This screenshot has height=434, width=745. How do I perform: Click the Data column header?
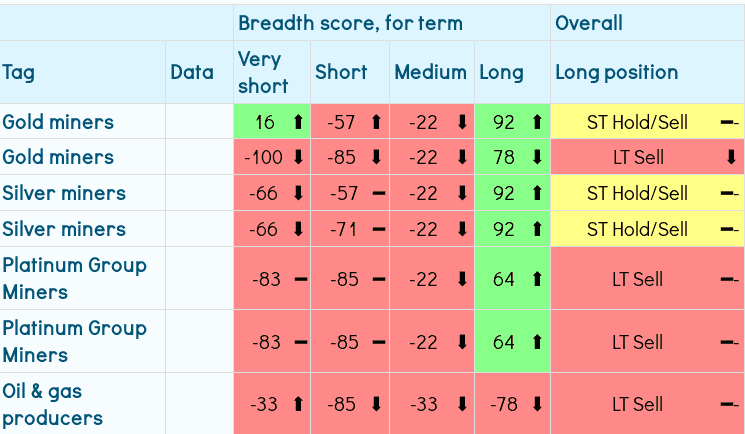192,72
